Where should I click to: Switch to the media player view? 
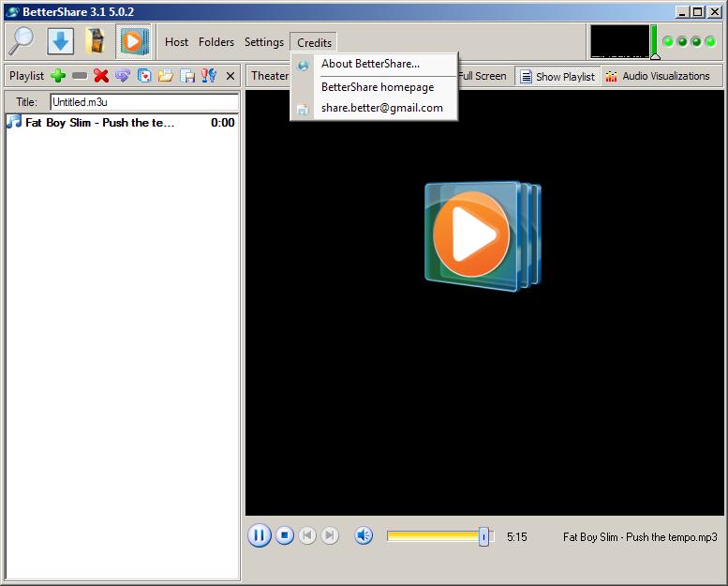click(133, 41)
